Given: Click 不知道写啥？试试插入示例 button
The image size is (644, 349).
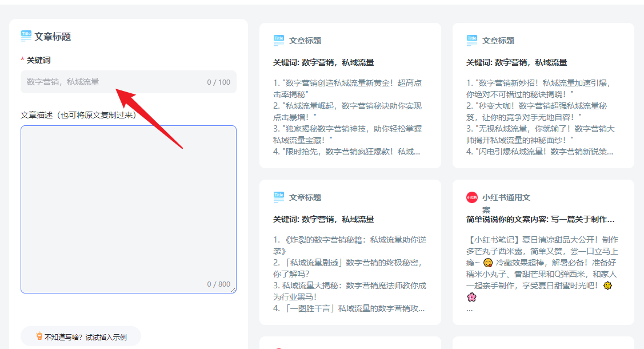Looking at the screenshot, I should (81, 336).
